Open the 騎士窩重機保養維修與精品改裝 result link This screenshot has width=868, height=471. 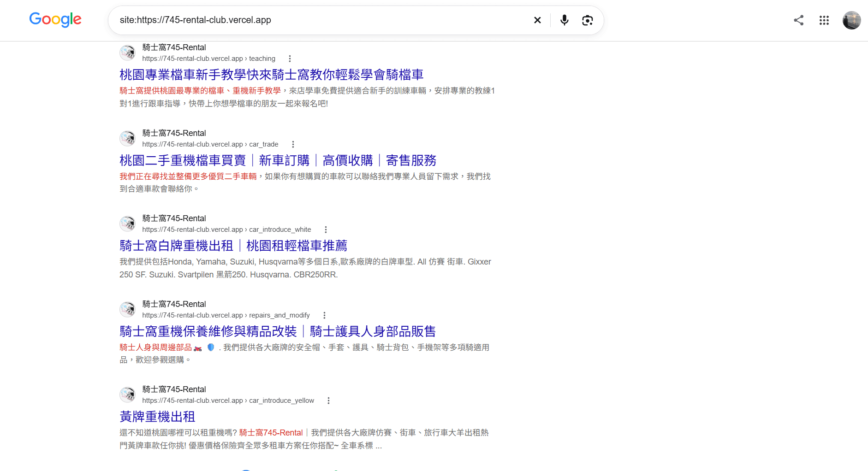click(x=278, y=331)
